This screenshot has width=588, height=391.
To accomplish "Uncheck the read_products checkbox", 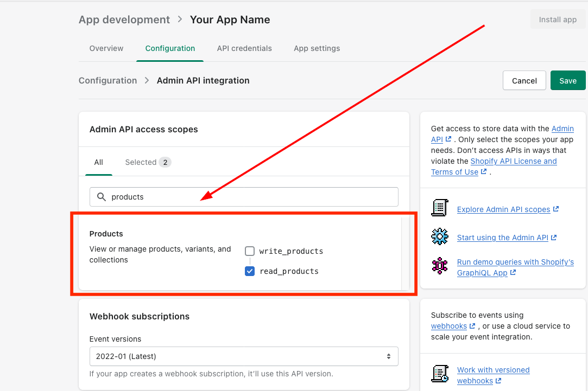I will point(250,271).
